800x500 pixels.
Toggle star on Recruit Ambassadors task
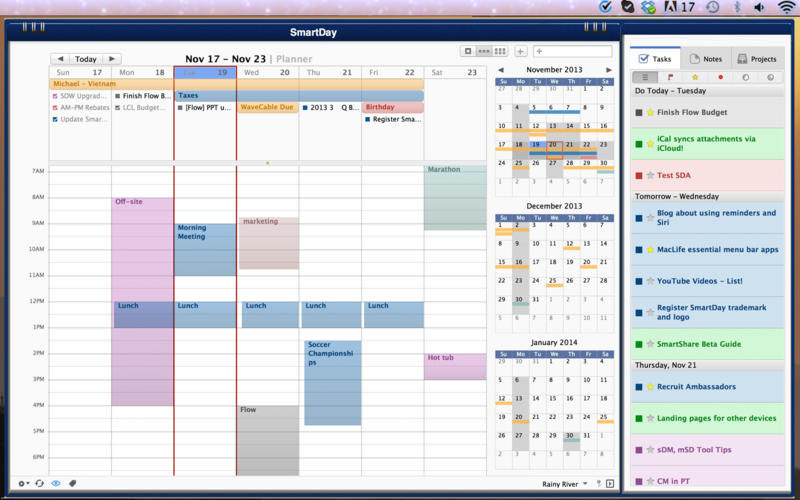(650, 387)
